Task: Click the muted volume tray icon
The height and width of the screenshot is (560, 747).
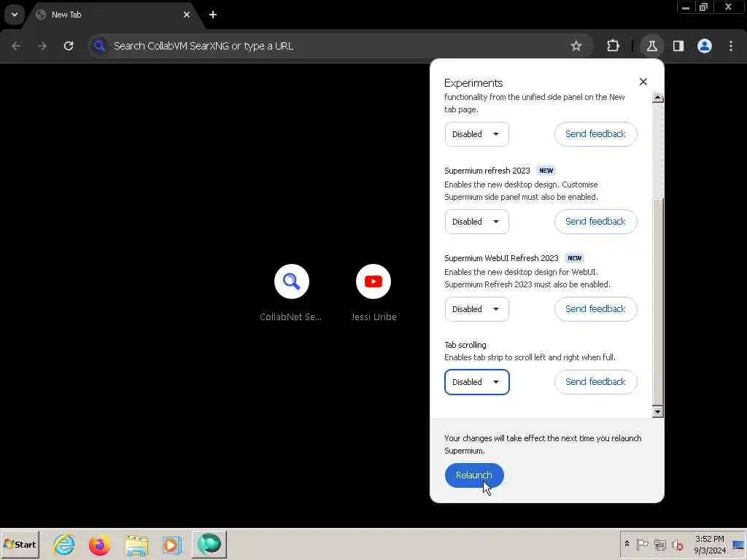Action: tap(677, 544)
